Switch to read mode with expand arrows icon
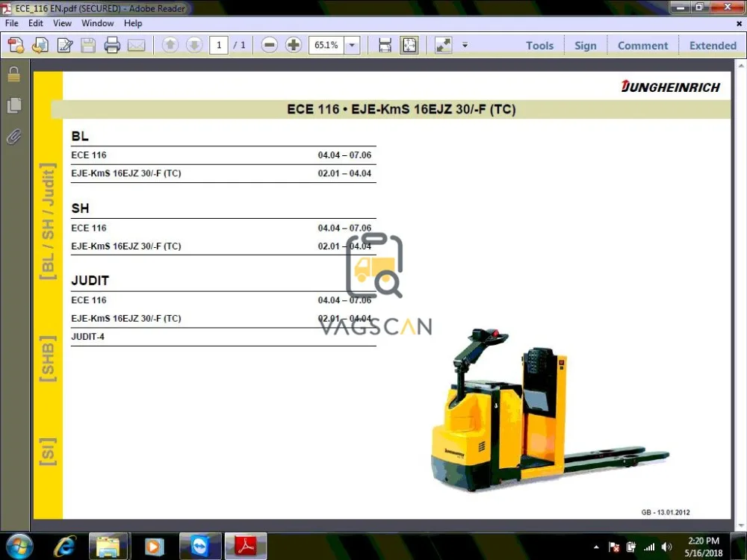Viewport: 747px width, 560px height. pyautogui.click(x=444, y=46)
